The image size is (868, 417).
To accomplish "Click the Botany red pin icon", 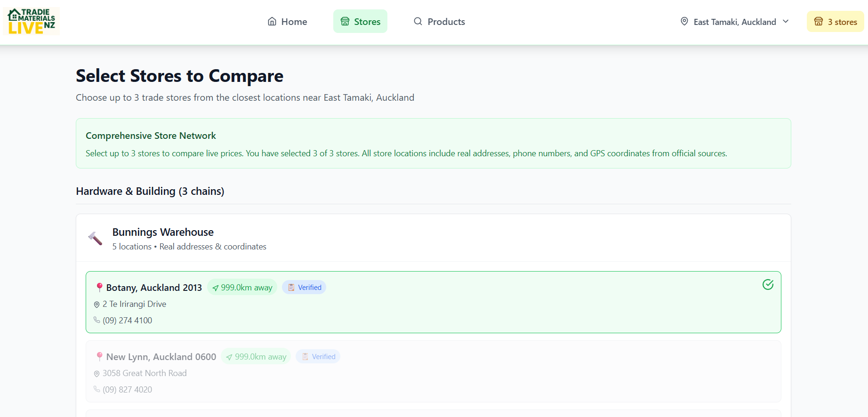I will tap(99, 287).
